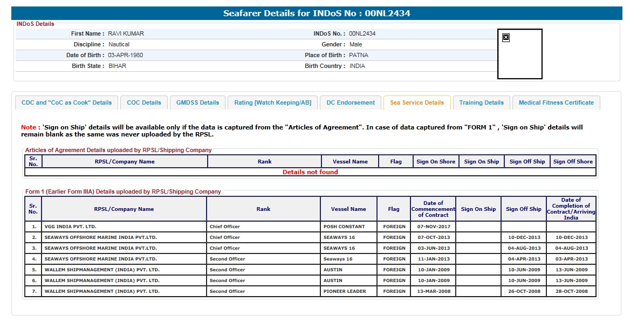This screenshot has width=644, height=329.
Task: Open the Medical Fitness Certificate tab
Action: 556,102
